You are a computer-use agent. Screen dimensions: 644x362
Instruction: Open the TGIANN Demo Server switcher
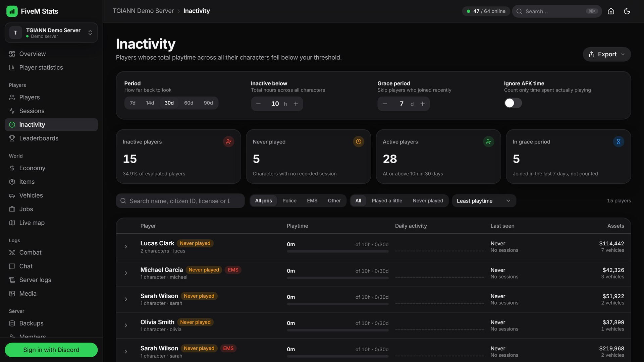point(51,33)
